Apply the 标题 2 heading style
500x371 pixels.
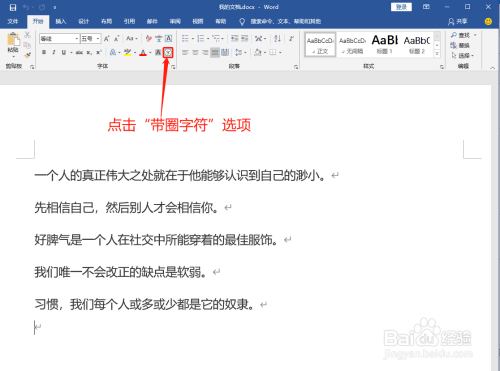417,44
